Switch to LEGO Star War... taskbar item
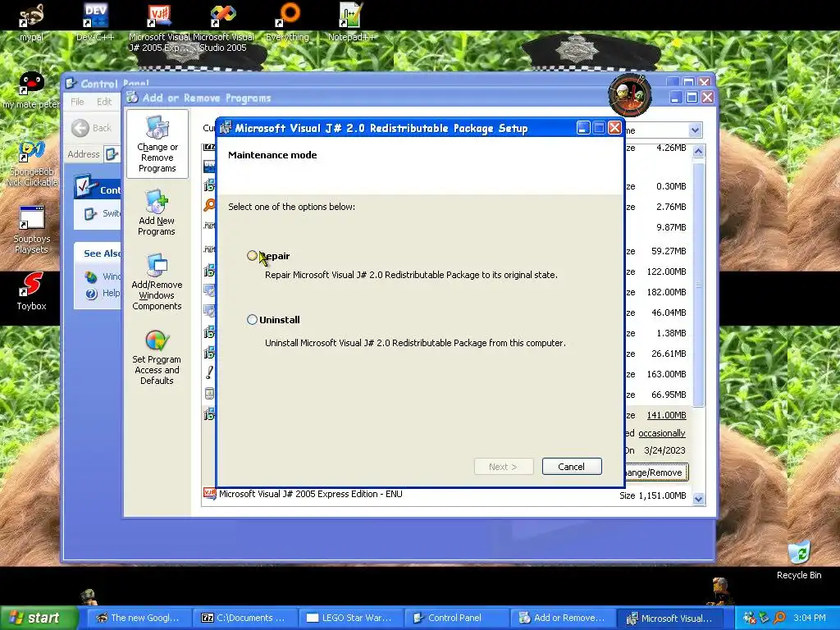 [349, 618]
